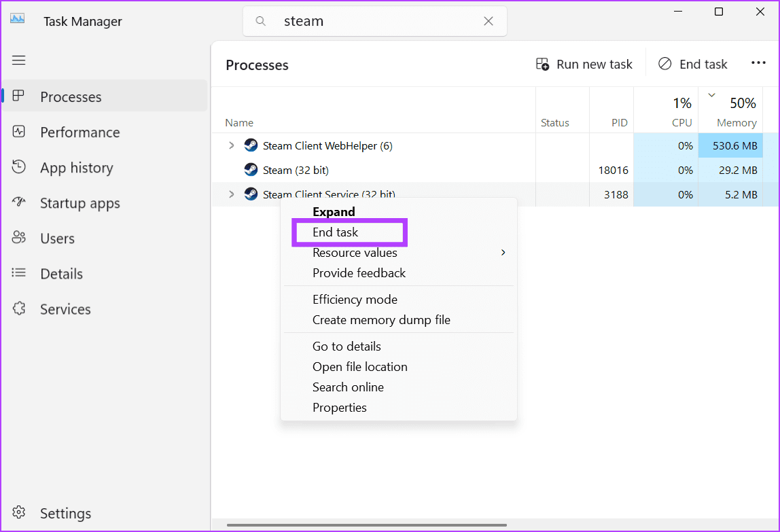The image size is (780, 532).
Task: Select the Steam (32 bit) process name
Action: pos(296,171)
